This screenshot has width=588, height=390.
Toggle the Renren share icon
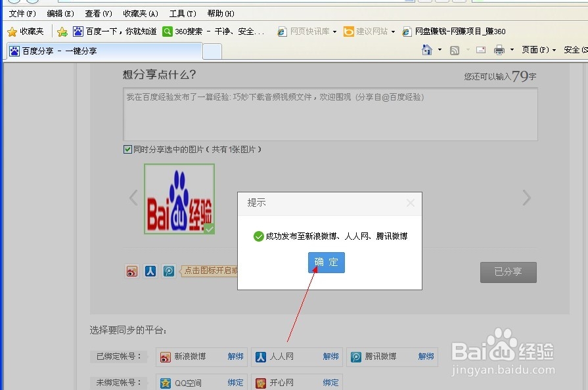(x=150, y=271)
